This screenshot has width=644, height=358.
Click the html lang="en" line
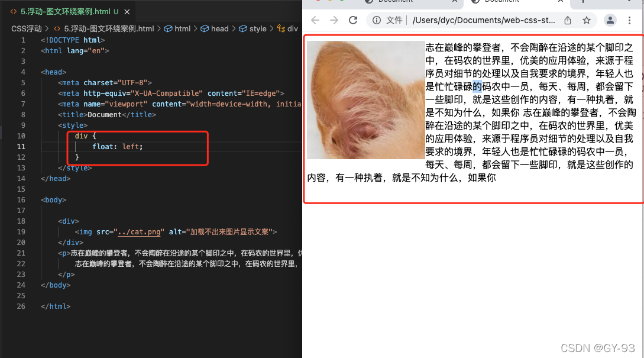75,51
